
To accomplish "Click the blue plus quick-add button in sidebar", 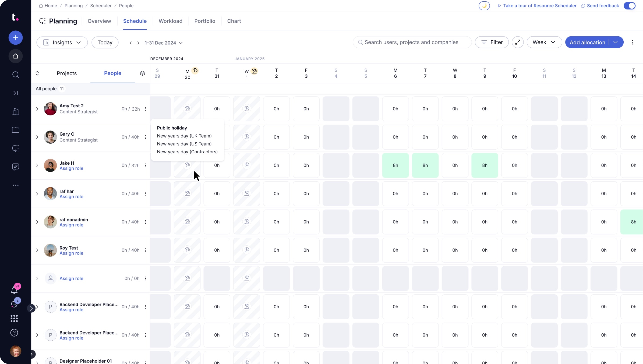I will (x=16, y=38).
